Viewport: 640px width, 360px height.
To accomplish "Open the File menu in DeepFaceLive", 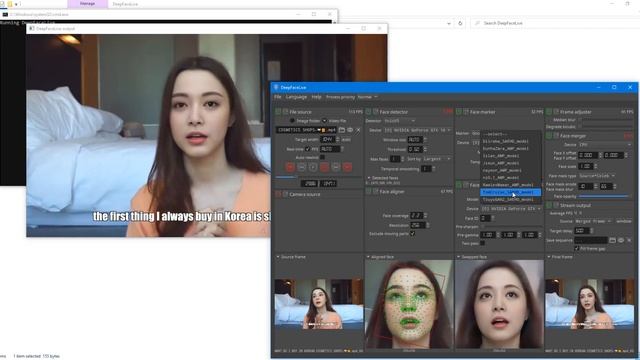I will [278, 97].
